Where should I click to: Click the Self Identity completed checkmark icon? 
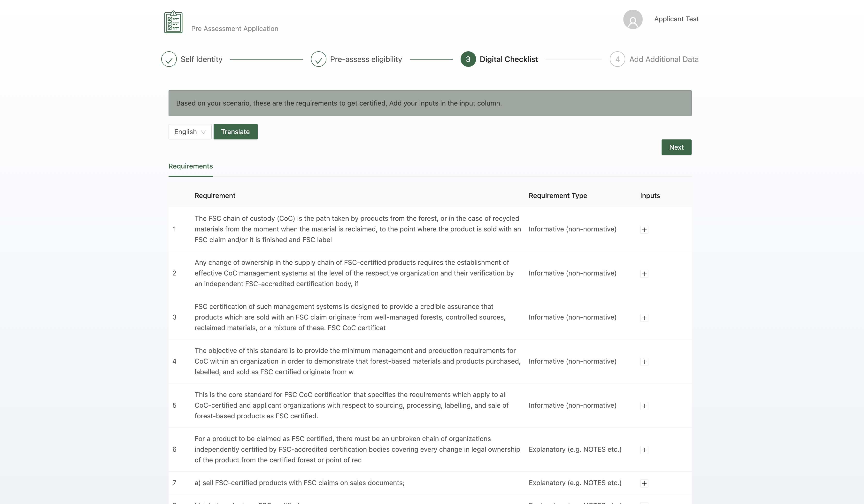[x=169, y=59]
